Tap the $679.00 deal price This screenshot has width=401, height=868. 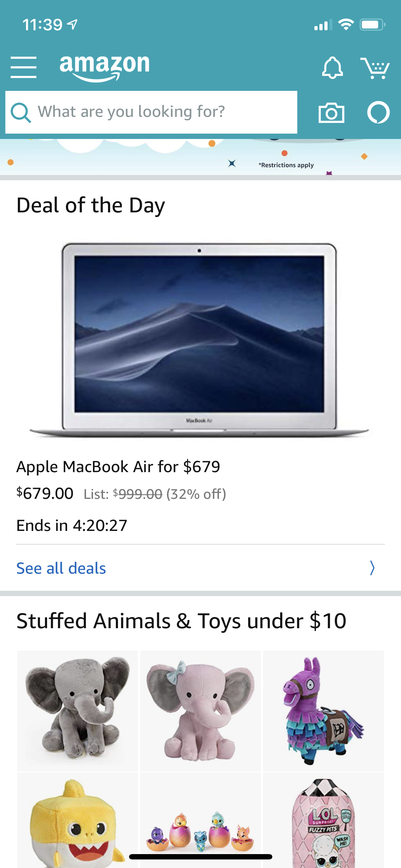tap(45, 494)
